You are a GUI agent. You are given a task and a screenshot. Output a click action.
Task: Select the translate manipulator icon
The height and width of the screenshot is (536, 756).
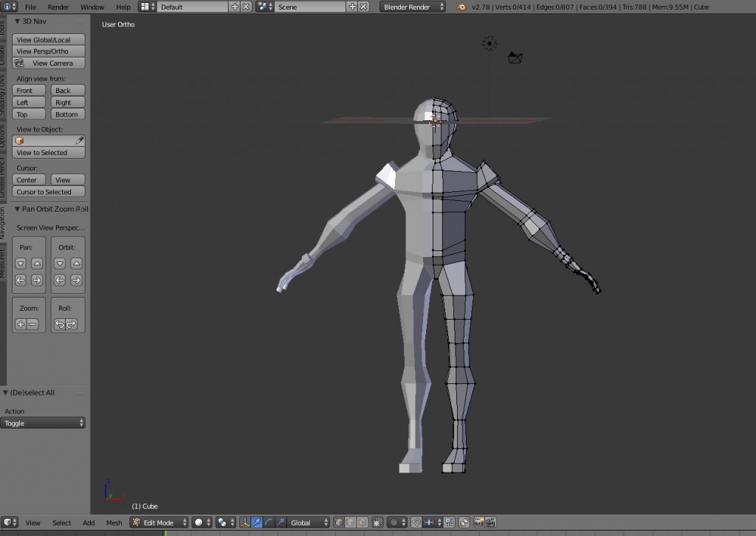click(256, 522)
